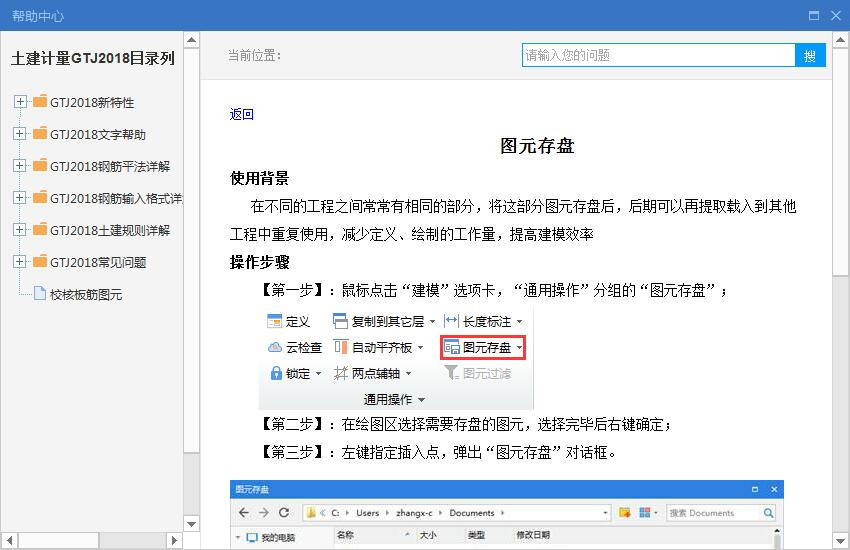This screenshot has height=550, width=850.
Task: Click the greyed 图元过滤 filter icon
Action: (451, 373)
